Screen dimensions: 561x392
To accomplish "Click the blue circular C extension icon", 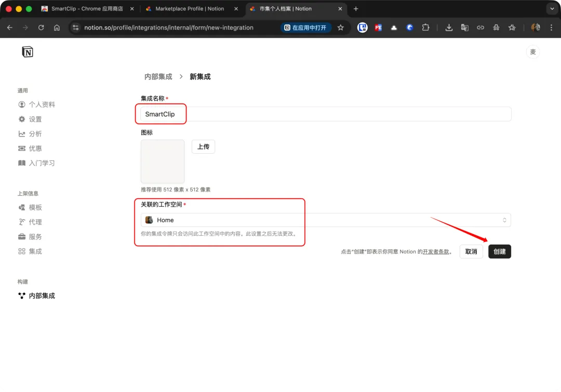I will coord(410,28).
